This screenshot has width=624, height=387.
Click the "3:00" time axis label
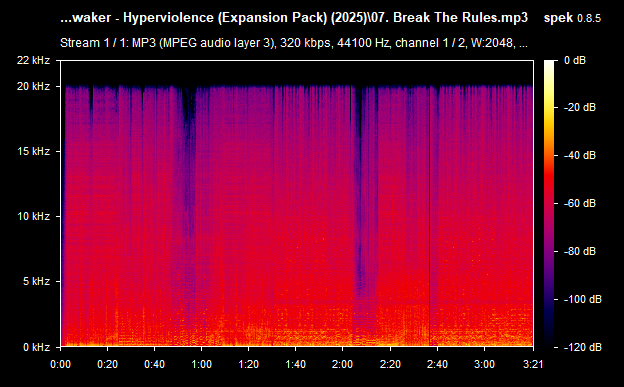tap(484, 364)
